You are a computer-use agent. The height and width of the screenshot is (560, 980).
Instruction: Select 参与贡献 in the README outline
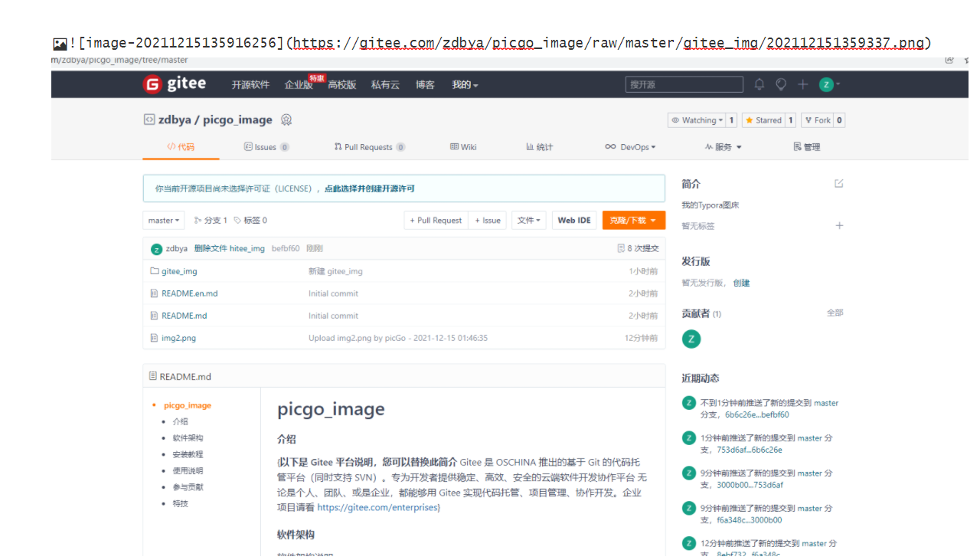[x=188, y=487]
